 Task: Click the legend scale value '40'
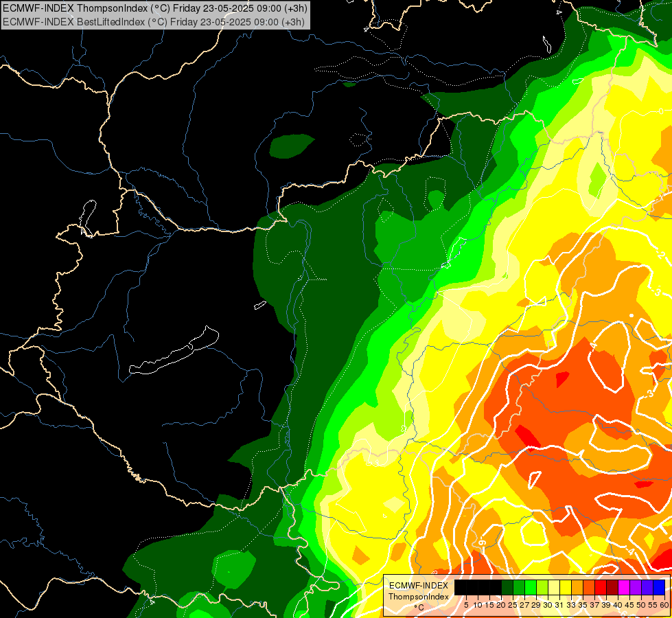coord(618,605)
